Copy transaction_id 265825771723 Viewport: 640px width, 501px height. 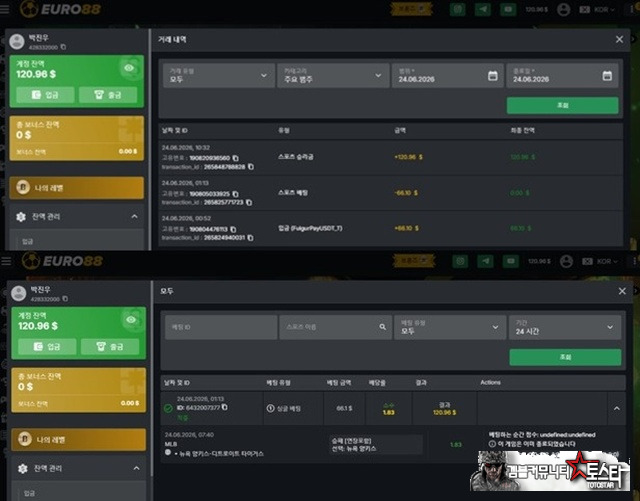[249, 202]
